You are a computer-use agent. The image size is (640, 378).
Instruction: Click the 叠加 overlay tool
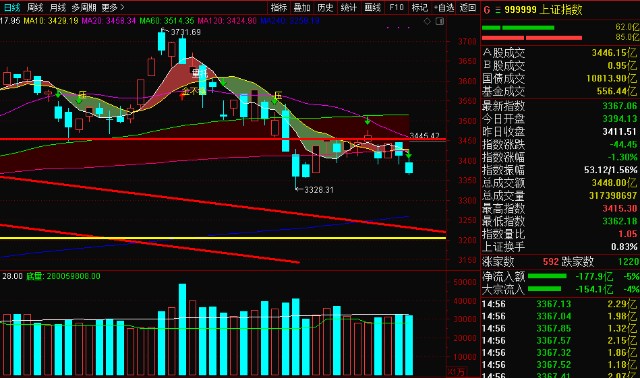tap(302, 7)
